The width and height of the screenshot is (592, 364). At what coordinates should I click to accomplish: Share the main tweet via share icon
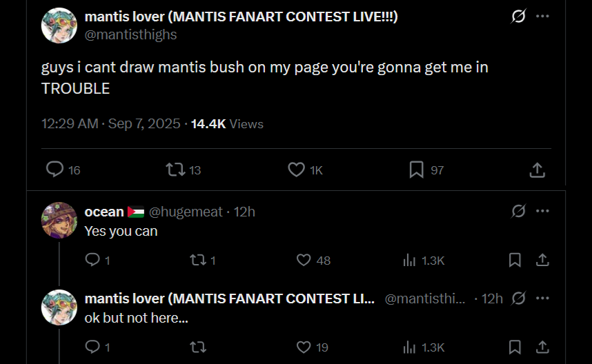[537, 170]
